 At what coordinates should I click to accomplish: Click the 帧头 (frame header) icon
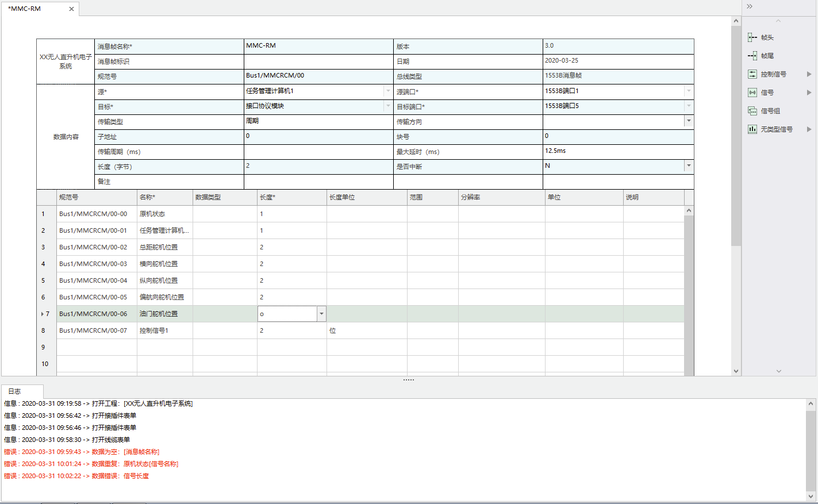click(752, 37)
